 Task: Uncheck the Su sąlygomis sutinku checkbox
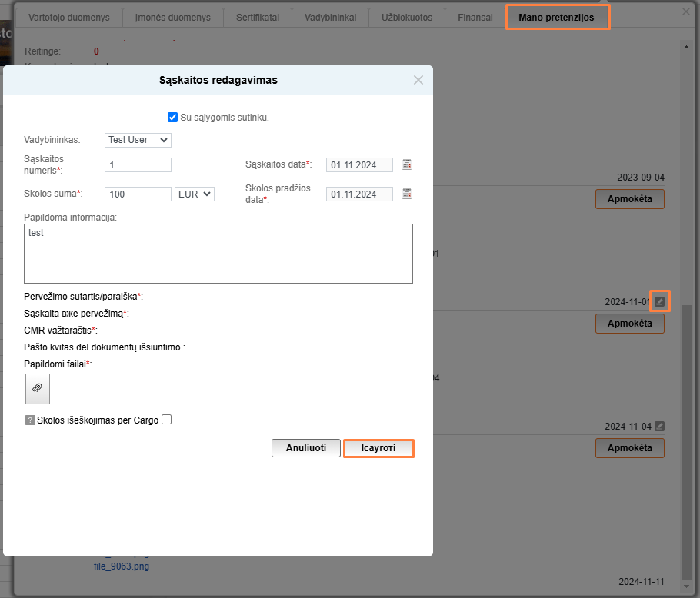click(173, 118)
